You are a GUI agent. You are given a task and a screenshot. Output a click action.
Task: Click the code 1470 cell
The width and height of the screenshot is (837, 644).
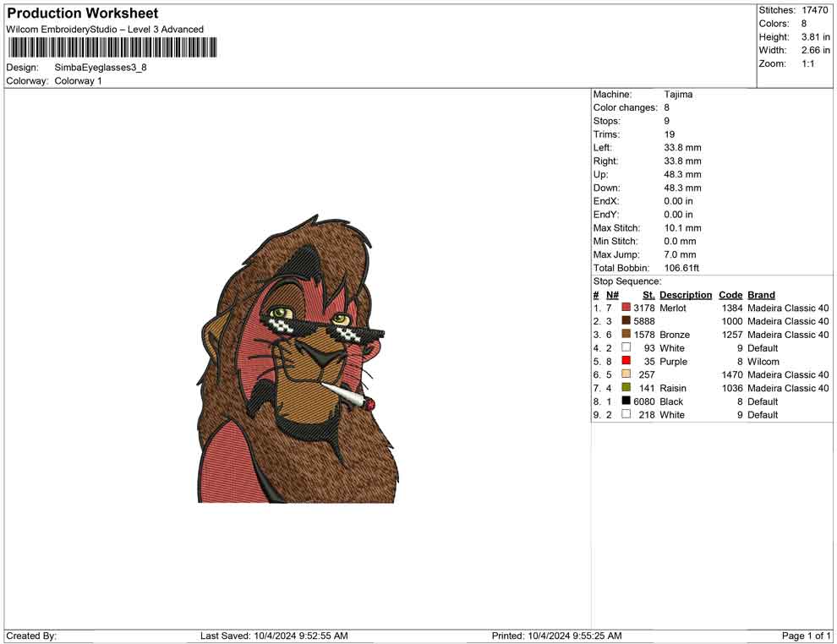point(732,374)
